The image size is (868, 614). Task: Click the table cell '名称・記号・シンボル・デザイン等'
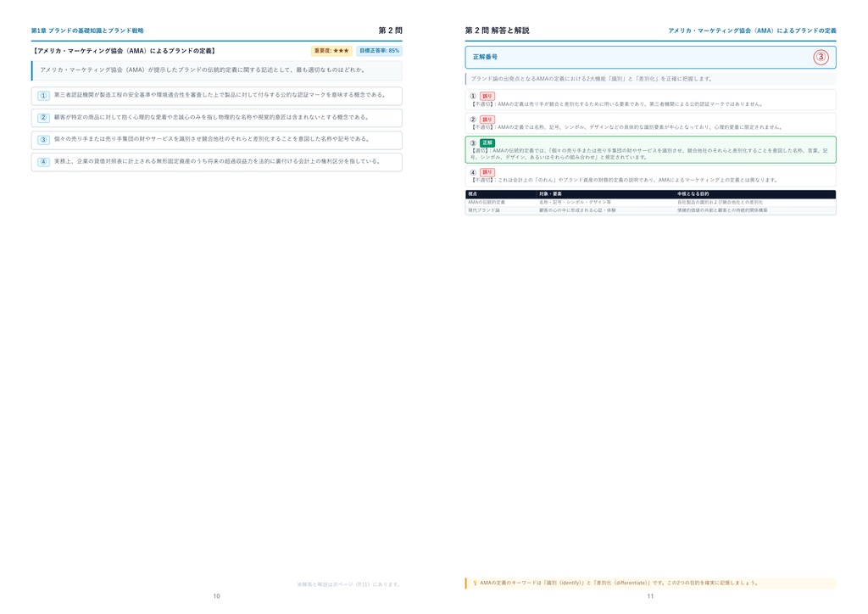point(576,203)
